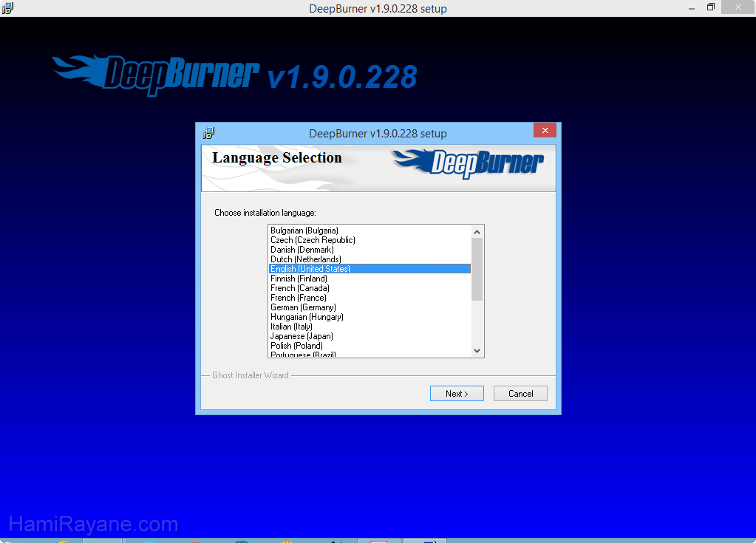756x543 pixels.
Task: Select French (France) option
Action: click(370, 298)
